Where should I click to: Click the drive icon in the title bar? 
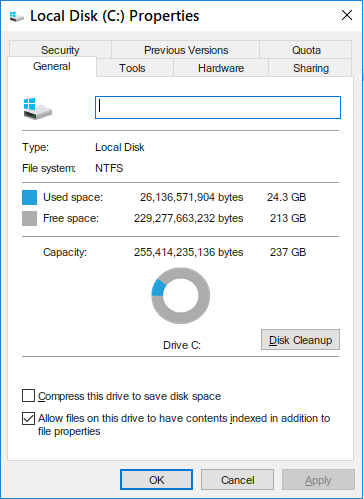click(x=16, y=16)
